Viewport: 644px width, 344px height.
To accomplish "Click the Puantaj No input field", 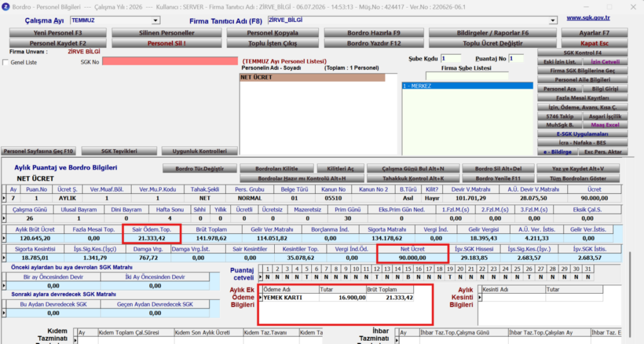I will 516,58.
